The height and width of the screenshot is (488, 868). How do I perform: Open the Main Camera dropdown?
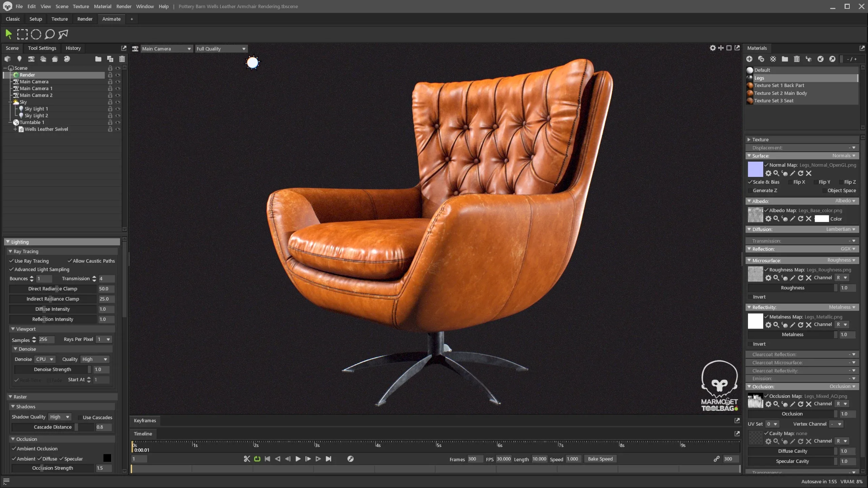[166, 48]
